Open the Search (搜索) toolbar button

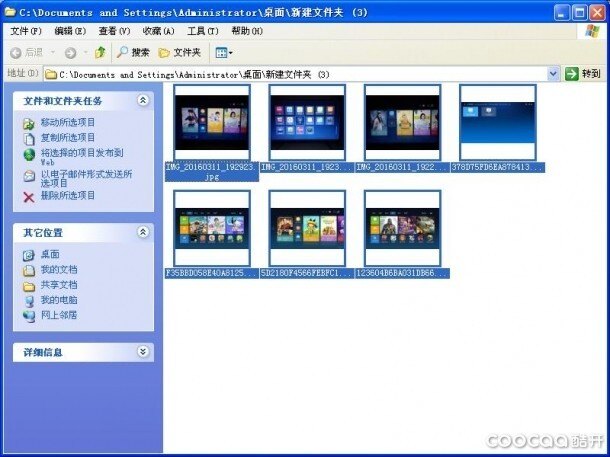coord(133,52)
